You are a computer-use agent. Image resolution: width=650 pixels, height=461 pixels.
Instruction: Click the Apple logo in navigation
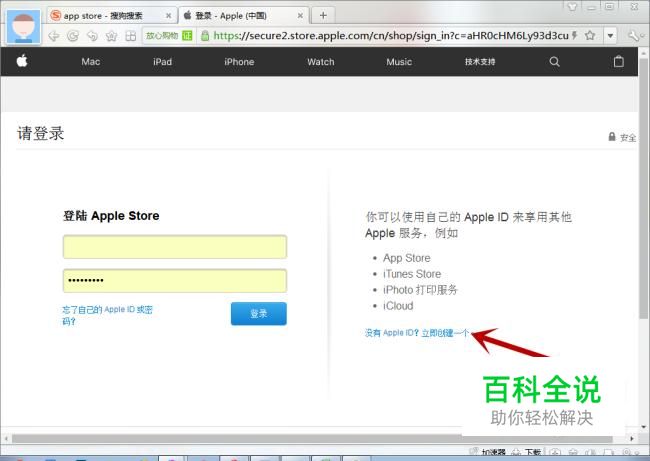pos(22,61)
